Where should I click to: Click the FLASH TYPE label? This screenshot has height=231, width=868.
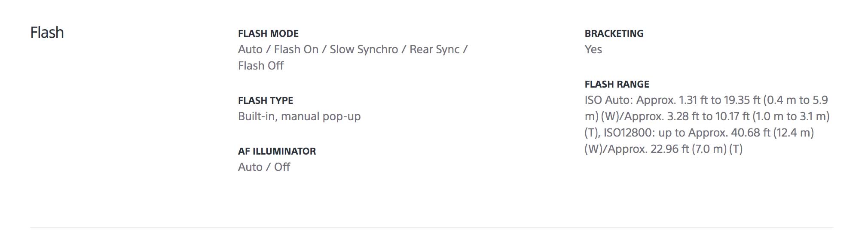(265, 100)
